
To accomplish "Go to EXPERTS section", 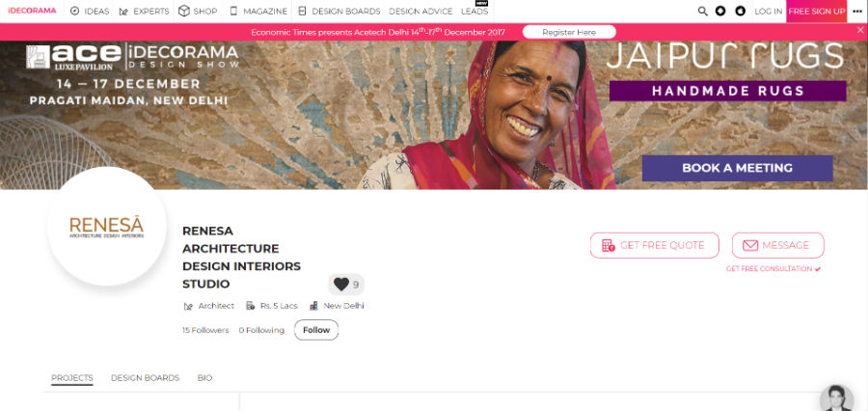I will 145,11.
